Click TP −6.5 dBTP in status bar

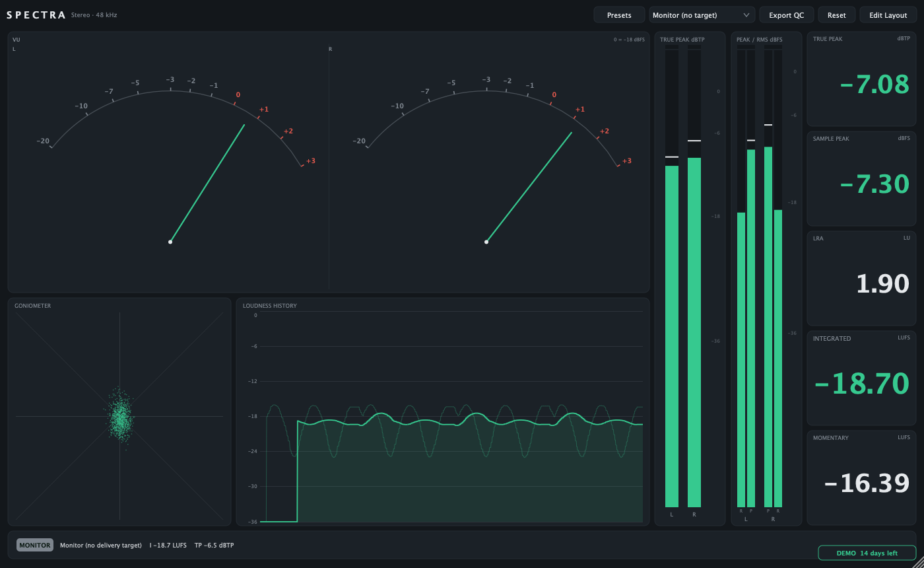(x=214, y=546)
